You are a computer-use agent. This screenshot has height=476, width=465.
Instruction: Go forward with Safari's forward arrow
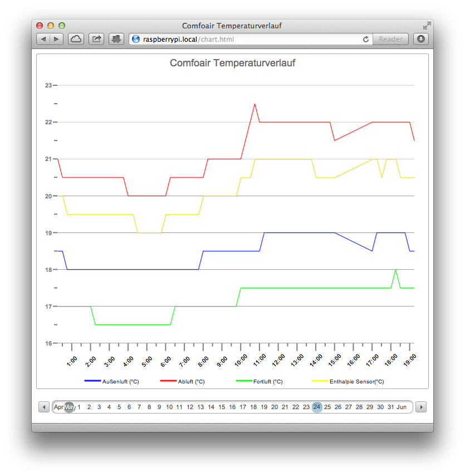coord(56,39)
